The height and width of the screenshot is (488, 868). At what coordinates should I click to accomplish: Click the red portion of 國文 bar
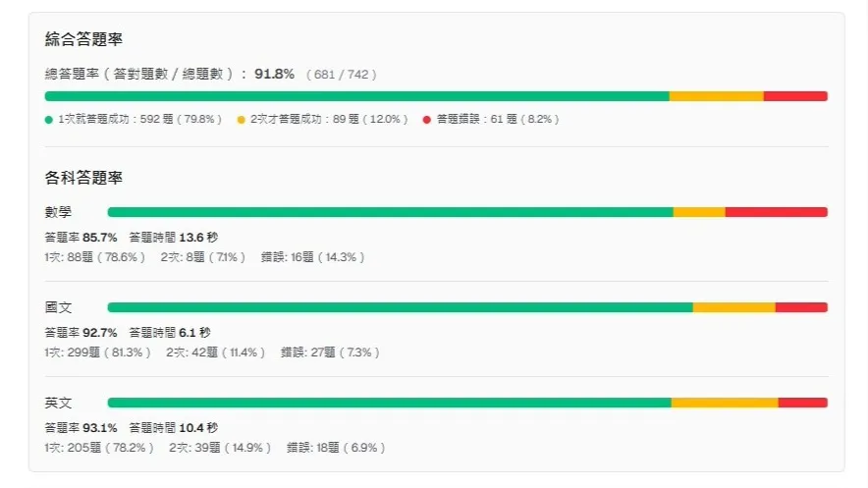pos(801,307)
